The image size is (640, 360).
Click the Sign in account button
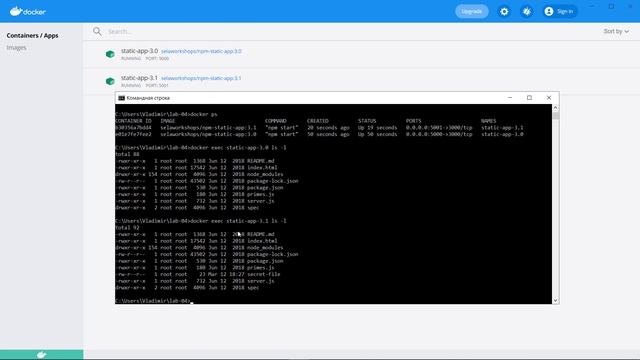coord(559,11)
